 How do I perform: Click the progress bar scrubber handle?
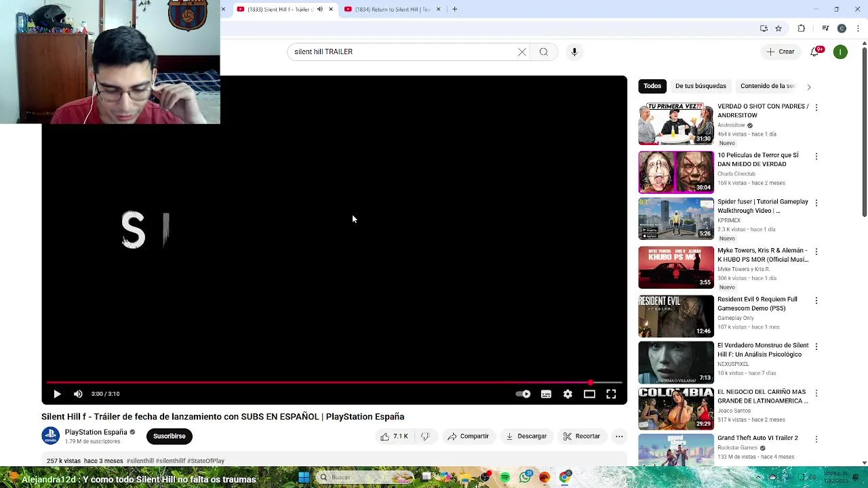click(591, 383)
